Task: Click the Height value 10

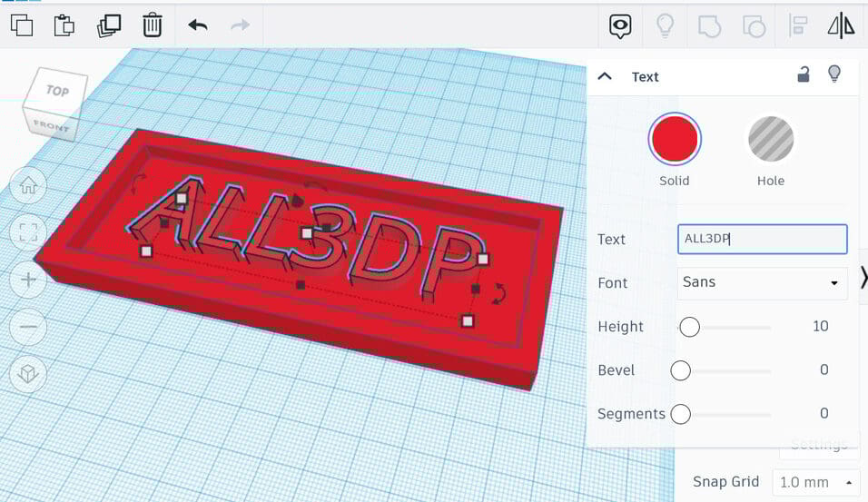Action: point(821,326)
